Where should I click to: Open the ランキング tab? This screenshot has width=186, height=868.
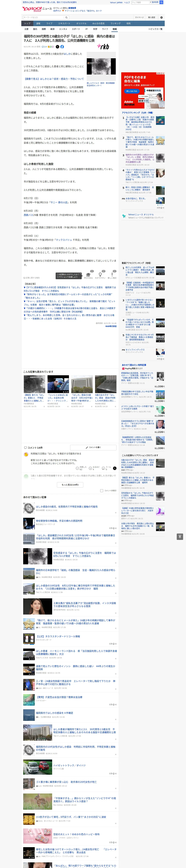point(115,24)
